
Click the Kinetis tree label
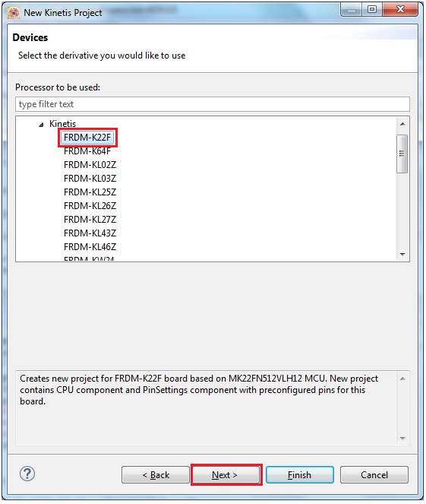(x=62, y=124)
